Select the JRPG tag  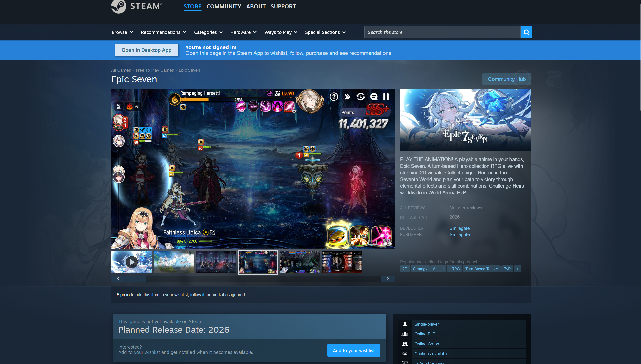tap(455, 269)
